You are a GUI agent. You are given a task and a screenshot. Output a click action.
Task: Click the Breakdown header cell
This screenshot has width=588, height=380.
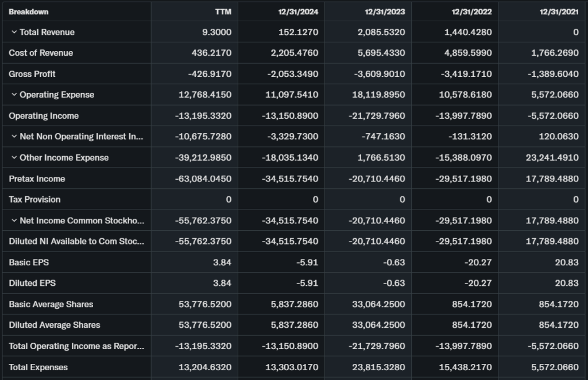pos(29,12)
